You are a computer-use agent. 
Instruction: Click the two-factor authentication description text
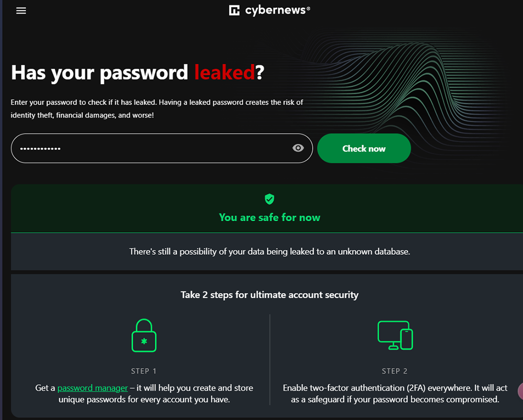[395, 394]
